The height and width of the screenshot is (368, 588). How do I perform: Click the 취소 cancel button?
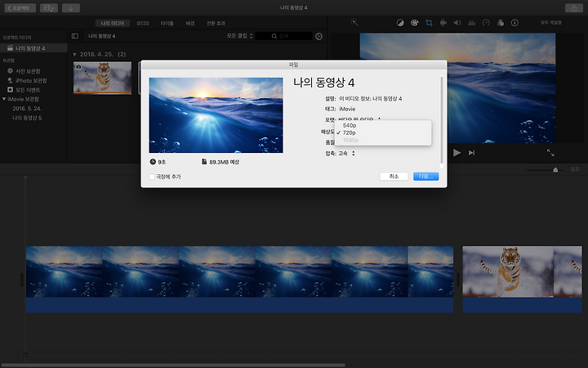point(394,177)
